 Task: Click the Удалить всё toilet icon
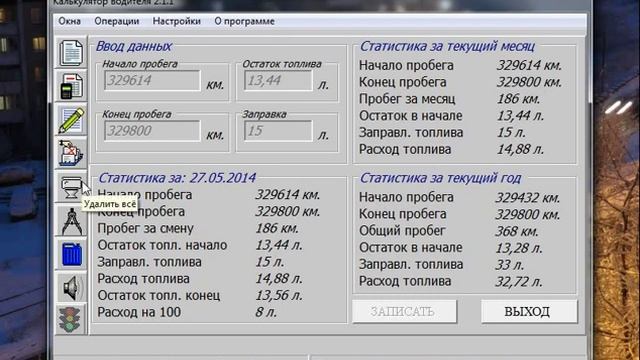pos(71,187)
